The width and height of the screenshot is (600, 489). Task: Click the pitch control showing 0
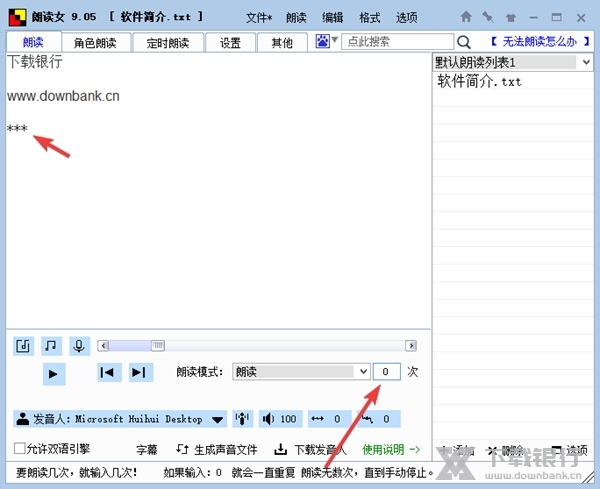point(379,419)
